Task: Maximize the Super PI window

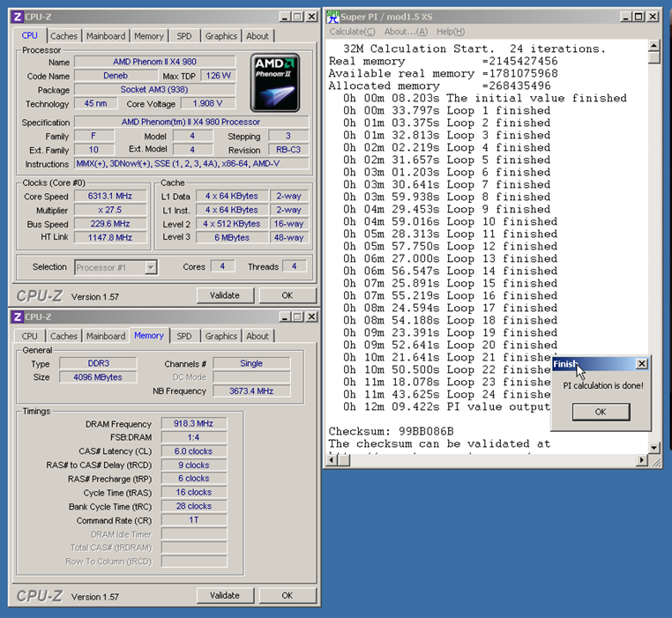Action: (x=638, y=17)
